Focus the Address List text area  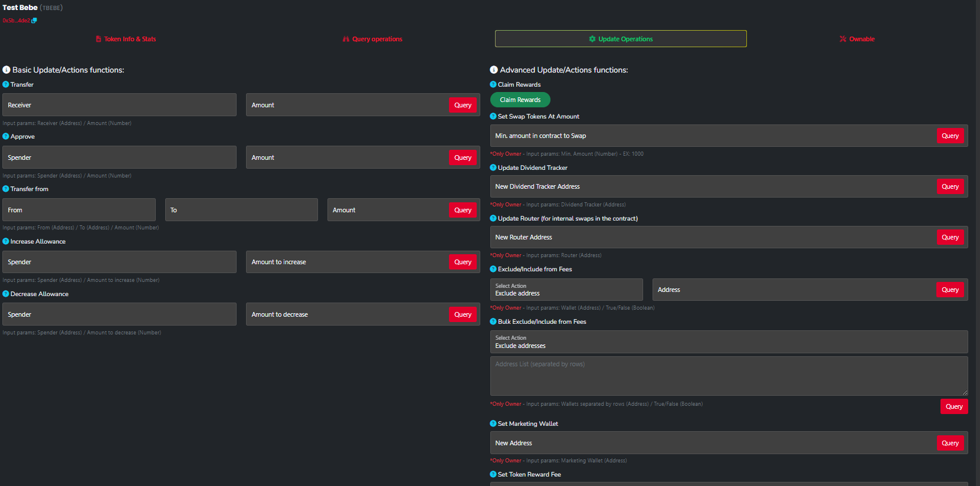(728, 376)
